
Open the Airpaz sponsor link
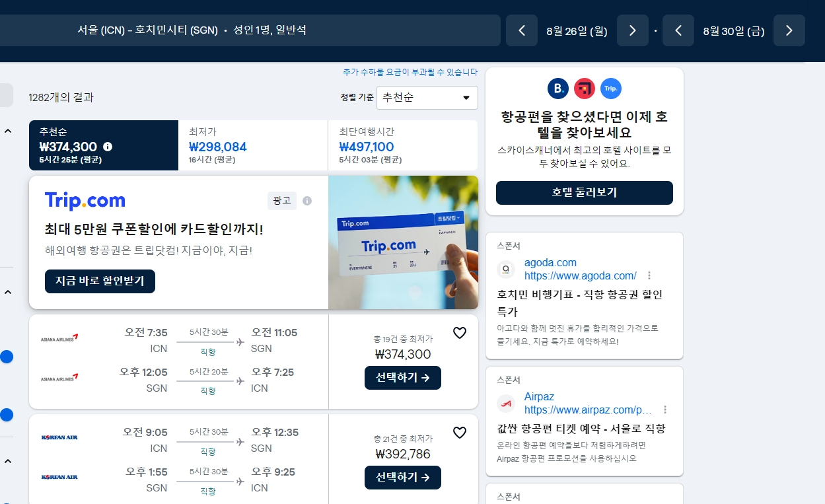tap(588, 404)
